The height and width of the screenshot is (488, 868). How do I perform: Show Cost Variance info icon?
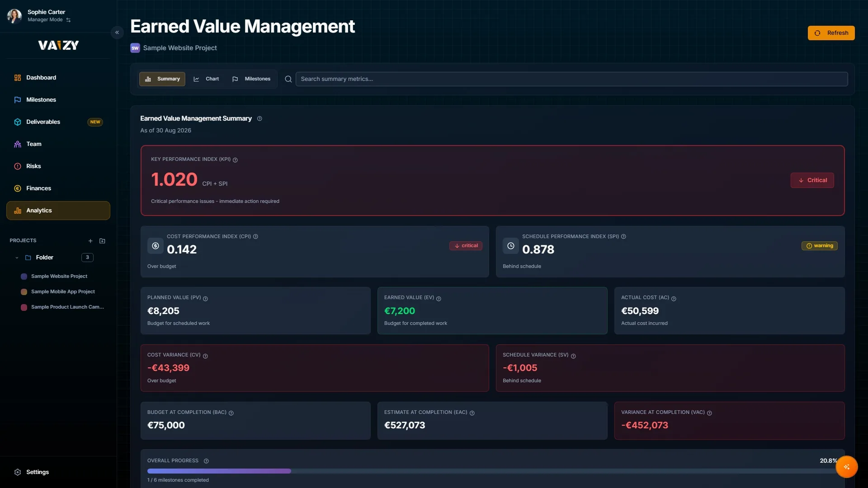pyautogui.click(x=205, y=356)
